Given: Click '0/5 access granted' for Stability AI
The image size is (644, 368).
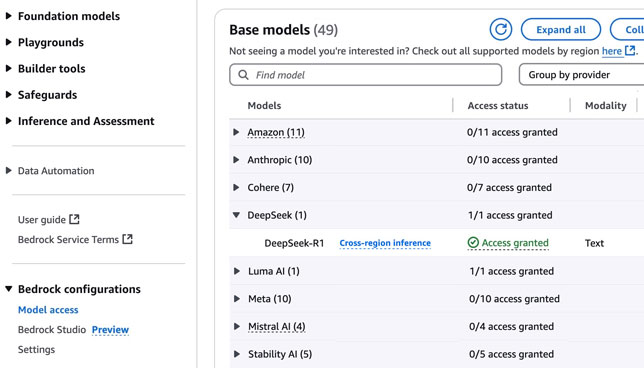Looking at the screenshot, I should click(511, 354).
